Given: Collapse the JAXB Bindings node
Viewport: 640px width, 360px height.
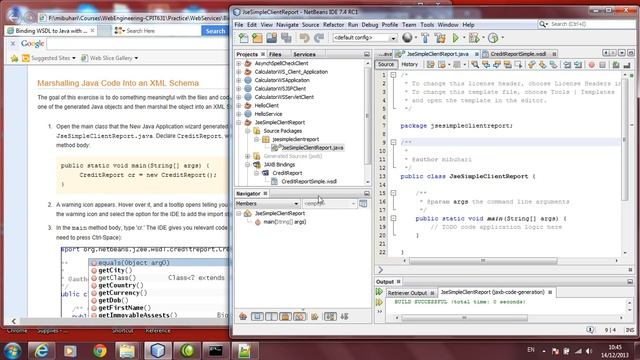Looking at the screenshot, I should click(x=248, y=165).
